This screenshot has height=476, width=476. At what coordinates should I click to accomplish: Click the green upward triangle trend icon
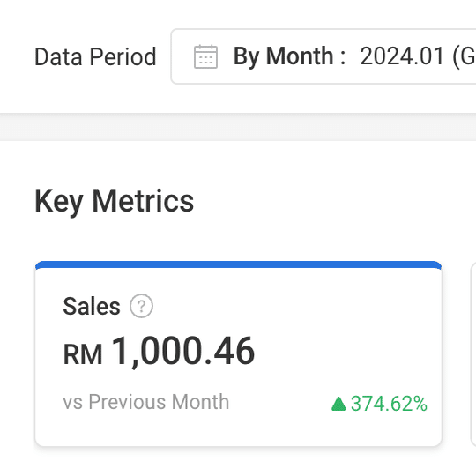(x=338, y=404)
